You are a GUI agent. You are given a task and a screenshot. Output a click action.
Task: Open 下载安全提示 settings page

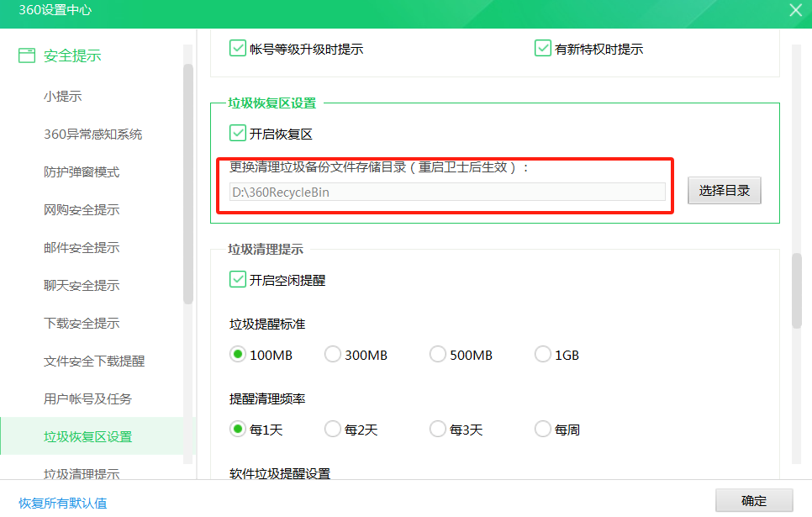point(82,324)
